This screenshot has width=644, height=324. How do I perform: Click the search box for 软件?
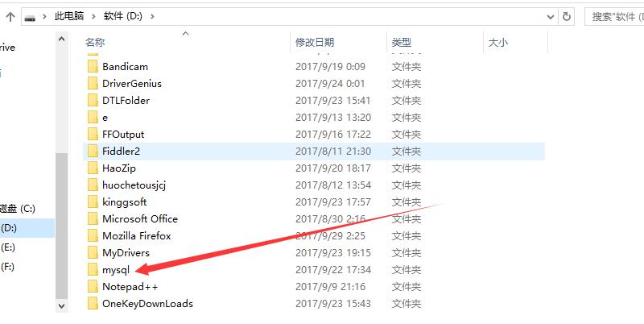click(614, 16)
